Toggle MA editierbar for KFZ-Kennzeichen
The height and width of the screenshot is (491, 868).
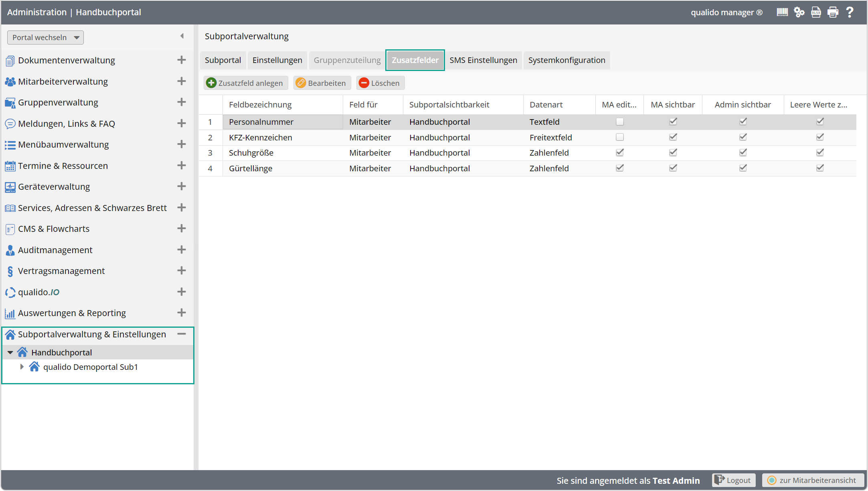[620, 137]
